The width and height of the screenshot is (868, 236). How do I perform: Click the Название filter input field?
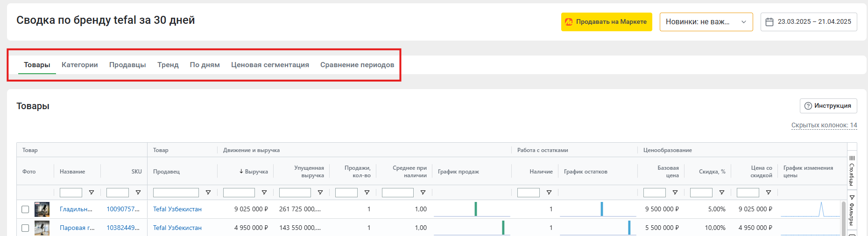click(71, 193)
